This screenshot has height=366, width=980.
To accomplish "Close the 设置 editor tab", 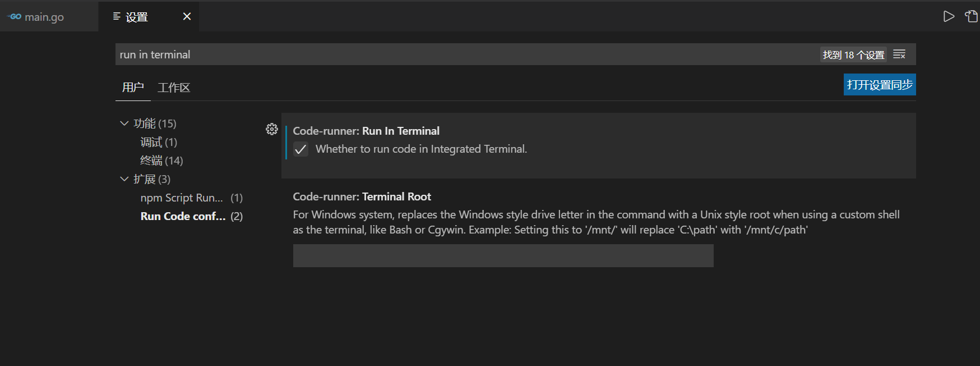I will click(187, 16).
